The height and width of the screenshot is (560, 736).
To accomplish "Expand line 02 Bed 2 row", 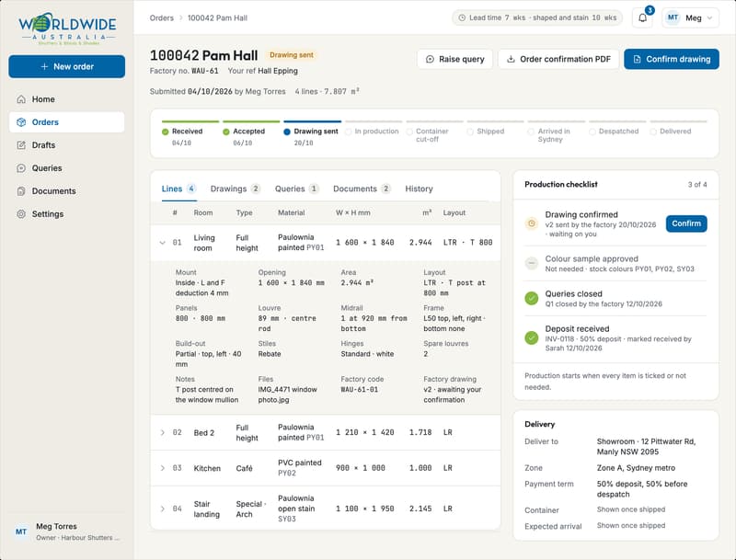I will click(x=163, y=432).
